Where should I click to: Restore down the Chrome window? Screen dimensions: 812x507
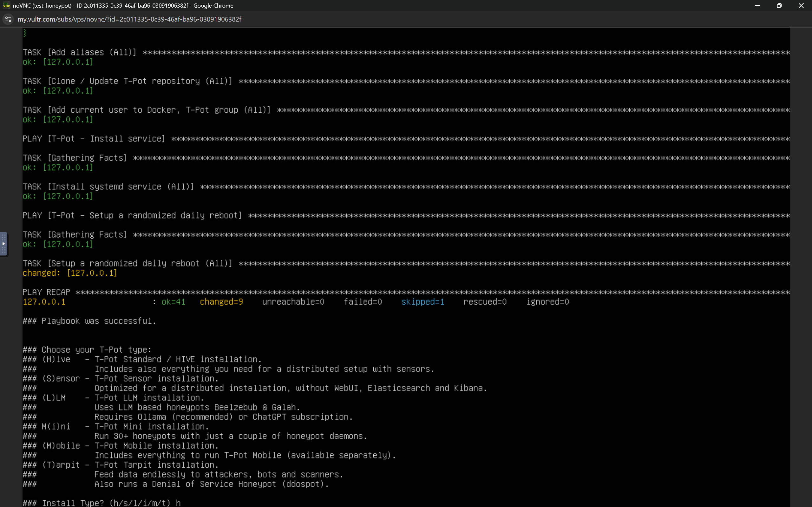[779, 5]
